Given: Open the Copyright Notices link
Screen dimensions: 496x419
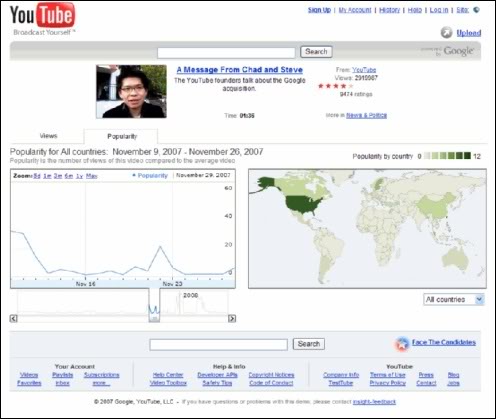Looking at the screenshot, I should point(271,375).
